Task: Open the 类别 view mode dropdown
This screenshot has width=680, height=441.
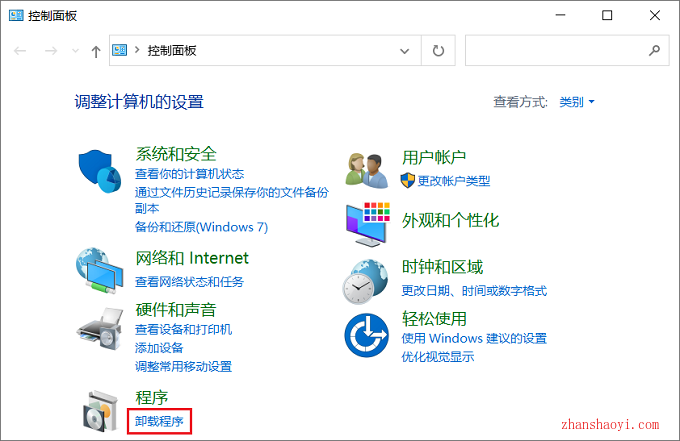Action: pyautogui.click(x=577, y=102)
